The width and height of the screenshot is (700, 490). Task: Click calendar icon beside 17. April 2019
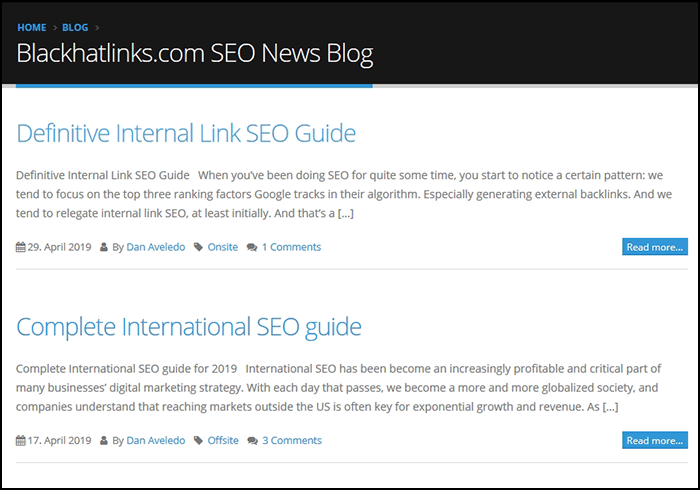tap(21, 440)
